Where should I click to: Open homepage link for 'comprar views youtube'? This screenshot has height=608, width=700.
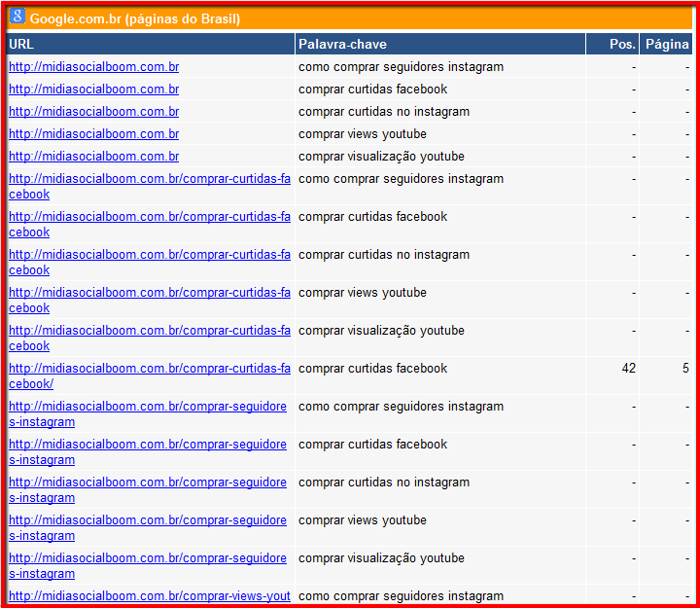click(x=93, y=134)
